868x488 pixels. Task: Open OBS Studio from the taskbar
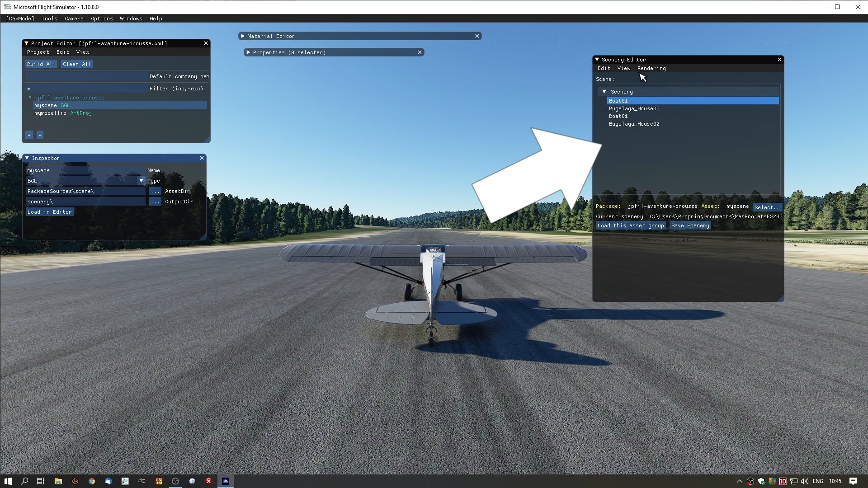[175, 481]
